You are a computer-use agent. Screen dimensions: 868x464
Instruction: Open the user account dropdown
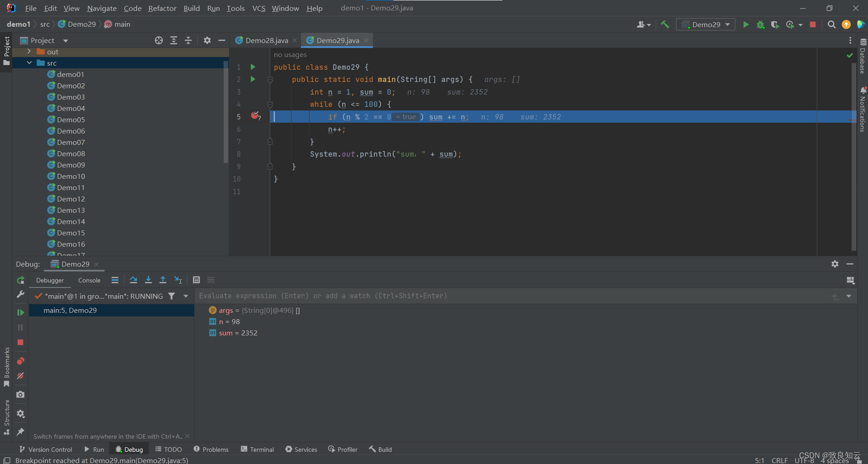tap(644, 24)
